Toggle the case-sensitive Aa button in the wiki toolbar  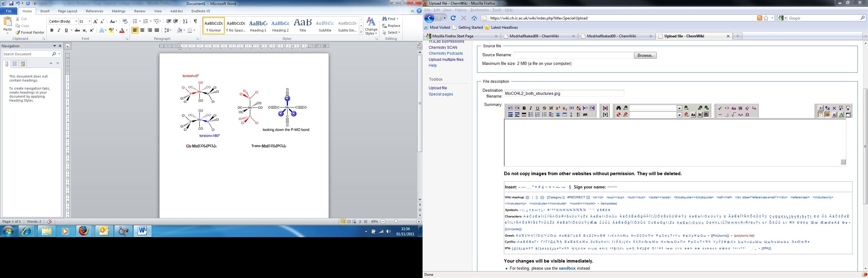[x=693, y=115]
